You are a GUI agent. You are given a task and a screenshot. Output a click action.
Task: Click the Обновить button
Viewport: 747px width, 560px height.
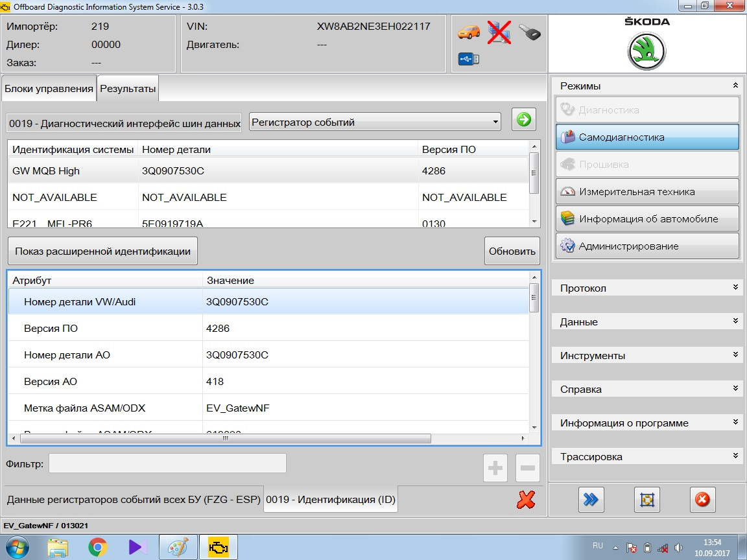[x=512, y=251]
